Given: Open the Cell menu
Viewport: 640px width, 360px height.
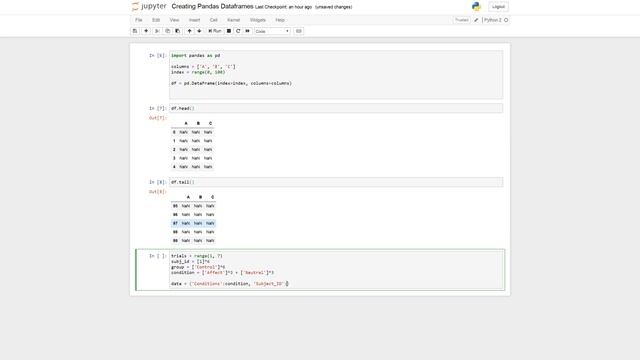Looking at the screenshot, I should point(213,20).
